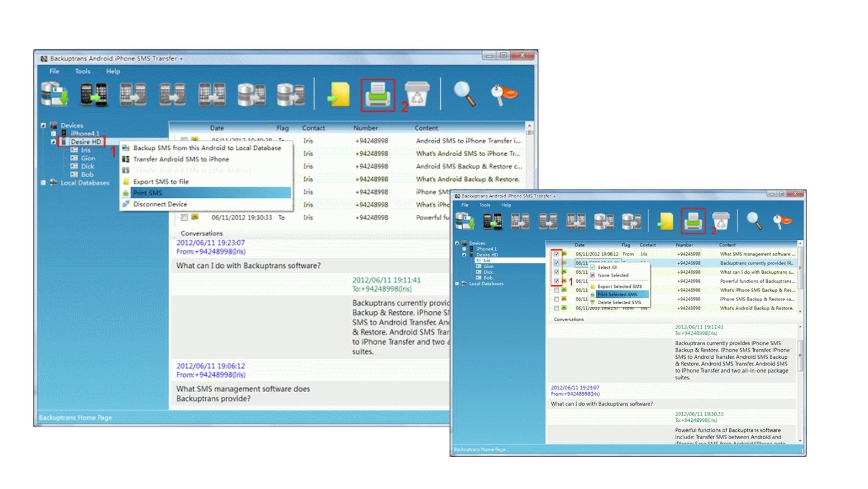Collapse the Desire HD node in the larger window

53,142
